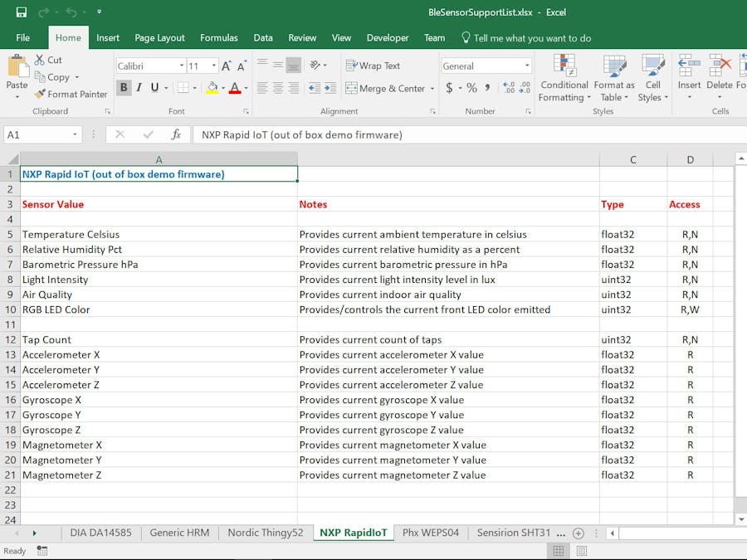Open the font name Calibri dropdown
The height and width of the screenshot is (560, 747).
(x=182, y=66)
